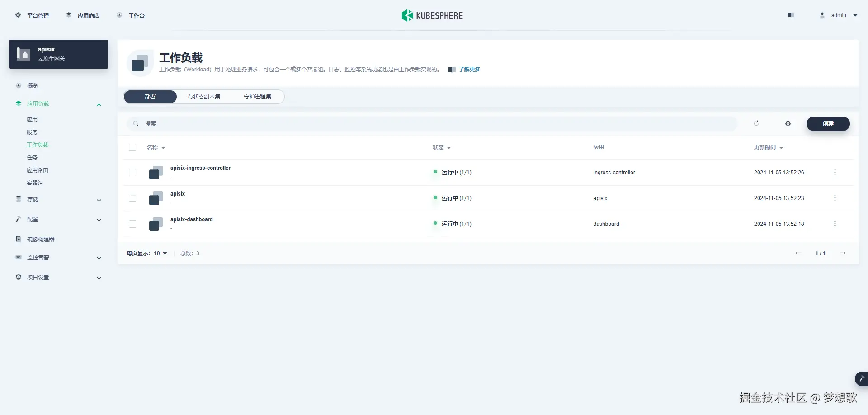
Task: Select 服务 services in sidebar
Action: 32,132
